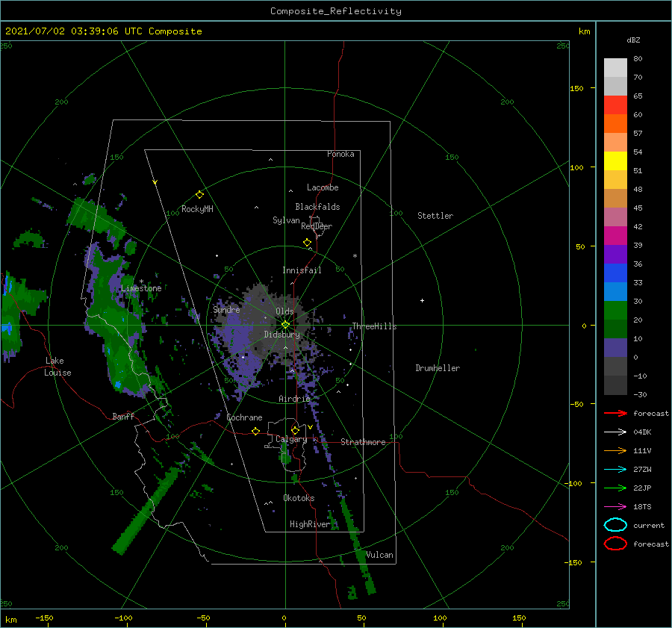Pick the slate 0-10 dBZ swatch

click(615, 348)
